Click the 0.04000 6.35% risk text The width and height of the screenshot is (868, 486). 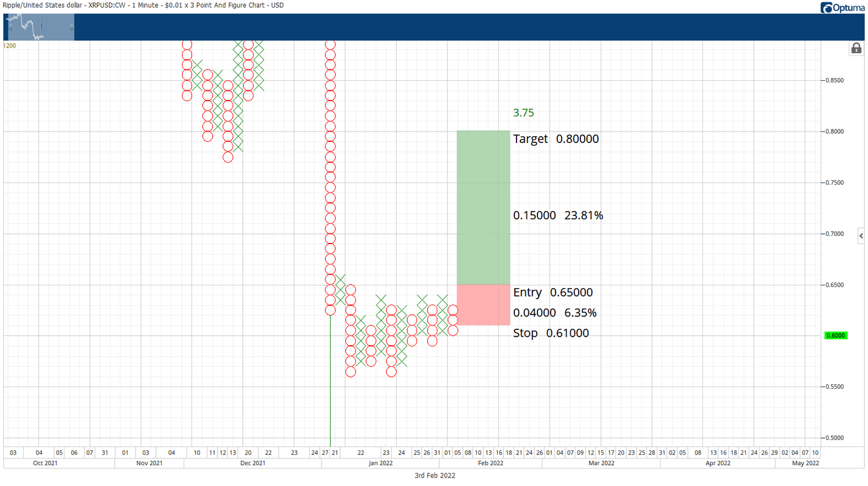coord(554,313)
